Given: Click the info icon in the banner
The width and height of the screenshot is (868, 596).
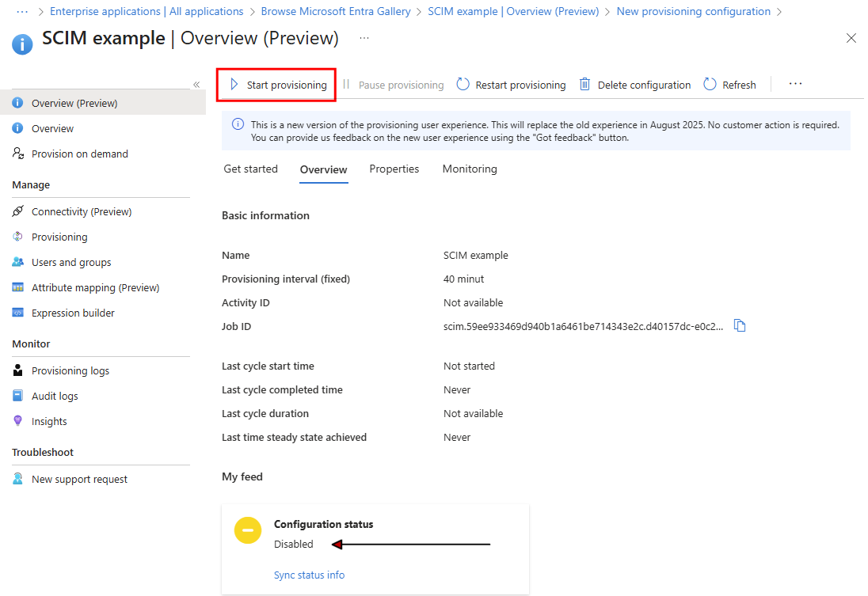Looking at the screenshot, I should pyautogui.click(x=238, y=124).
